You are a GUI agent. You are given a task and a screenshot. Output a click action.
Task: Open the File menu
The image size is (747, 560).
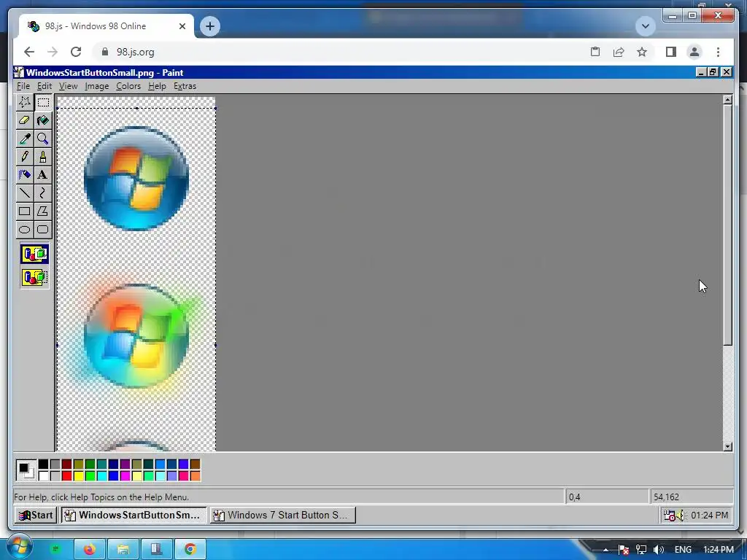(23, 86)
